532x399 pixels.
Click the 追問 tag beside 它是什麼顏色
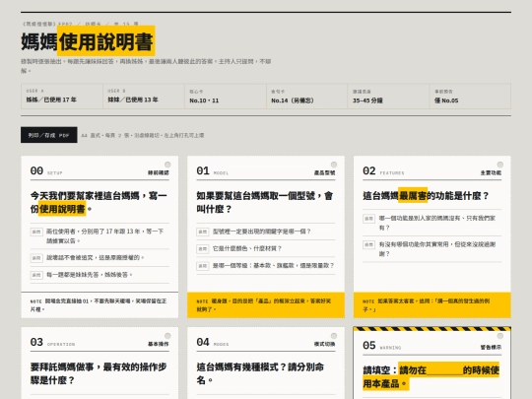tap(203, 248)
